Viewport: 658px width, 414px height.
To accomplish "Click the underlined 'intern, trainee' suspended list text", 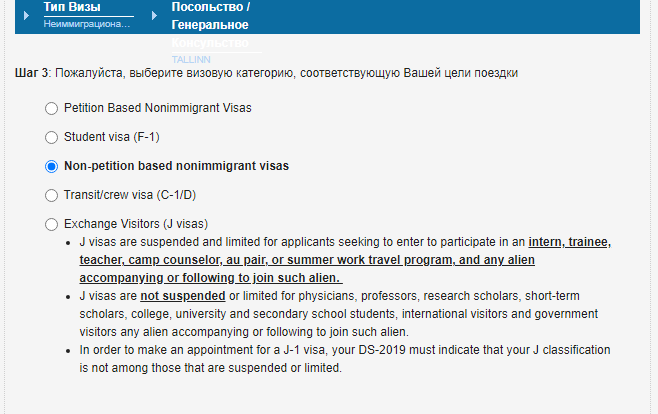I will 568,243.
